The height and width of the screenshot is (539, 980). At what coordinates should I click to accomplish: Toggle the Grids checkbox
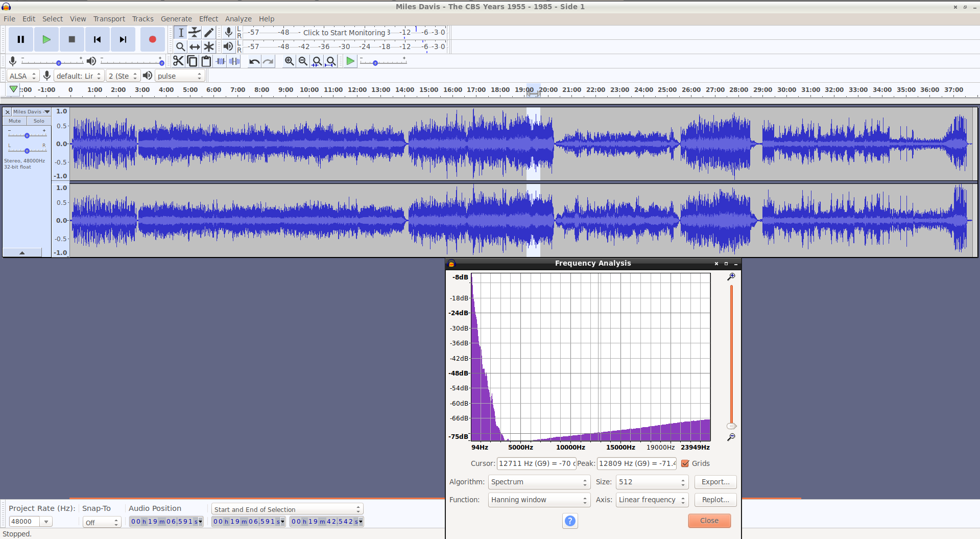point(685,463)
